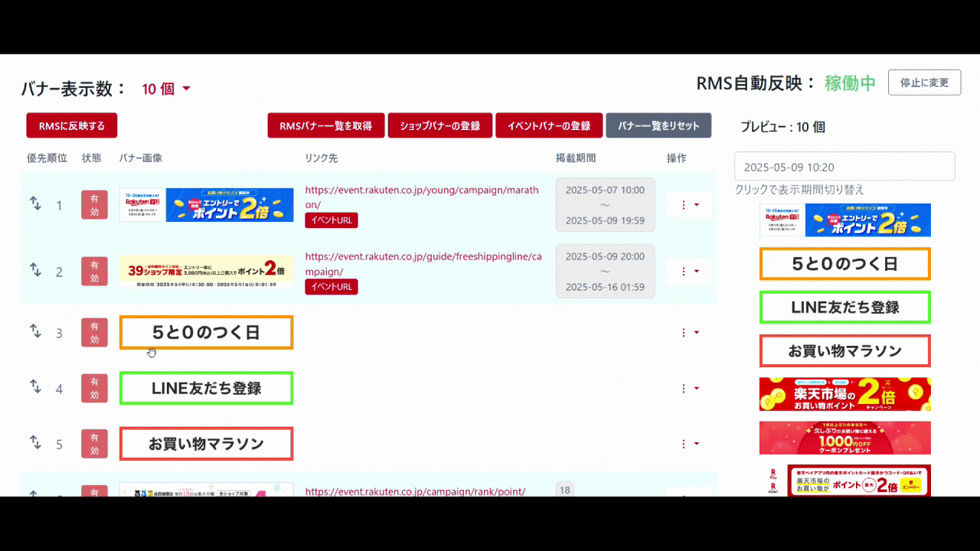980x551 pixels.
Task: Click the プレビュー : 10 個 label
Action: click(782, 127)
